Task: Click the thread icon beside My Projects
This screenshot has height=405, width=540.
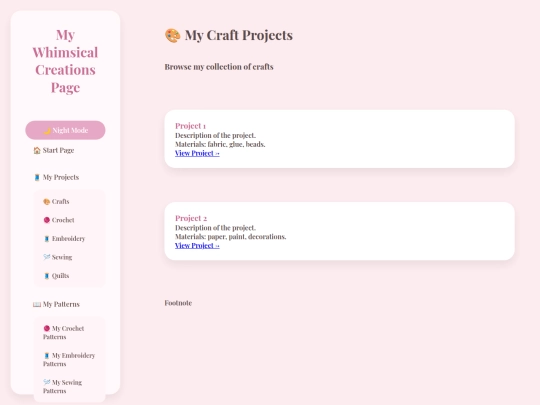Action: point(37,177)
